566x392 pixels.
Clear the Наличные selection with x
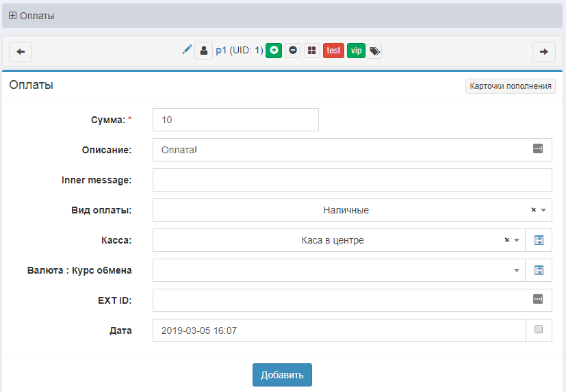[x=533, y=210]
